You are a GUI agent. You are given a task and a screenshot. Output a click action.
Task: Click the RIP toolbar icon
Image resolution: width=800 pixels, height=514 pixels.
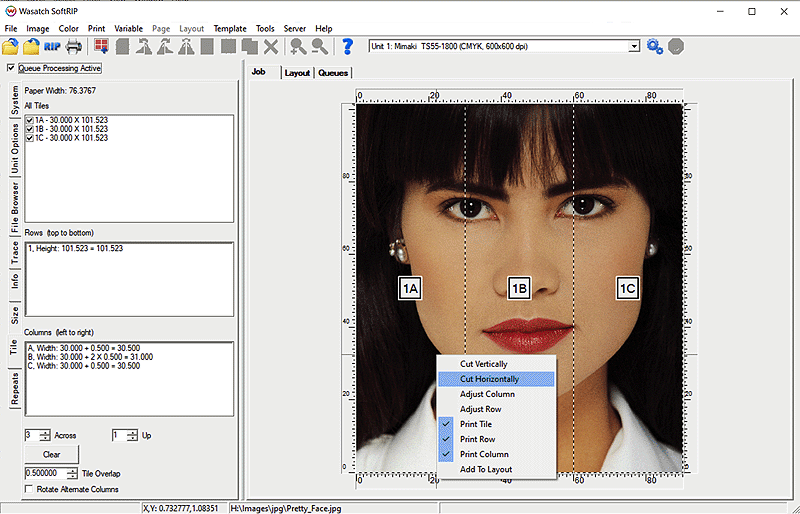tap(52, 46)
